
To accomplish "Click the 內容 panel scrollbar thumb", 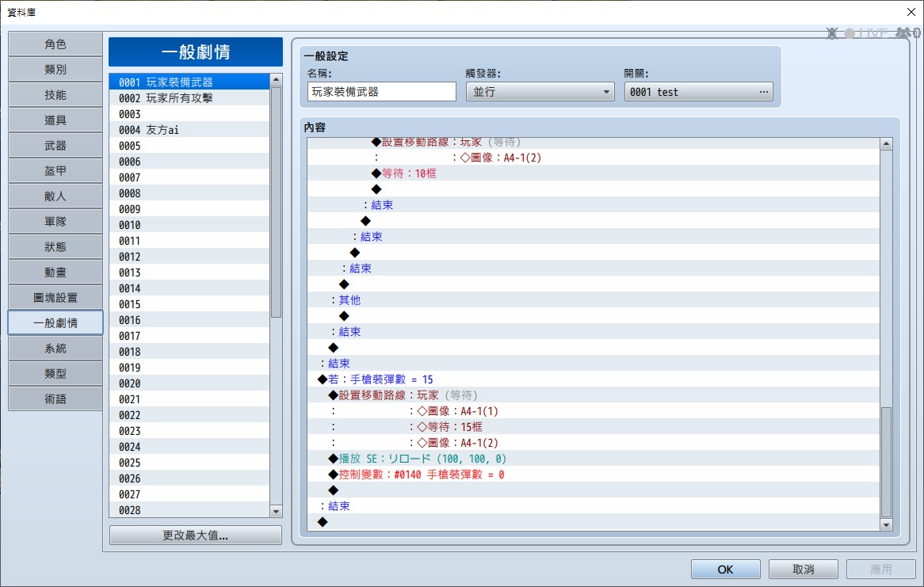I will [886, 462].
